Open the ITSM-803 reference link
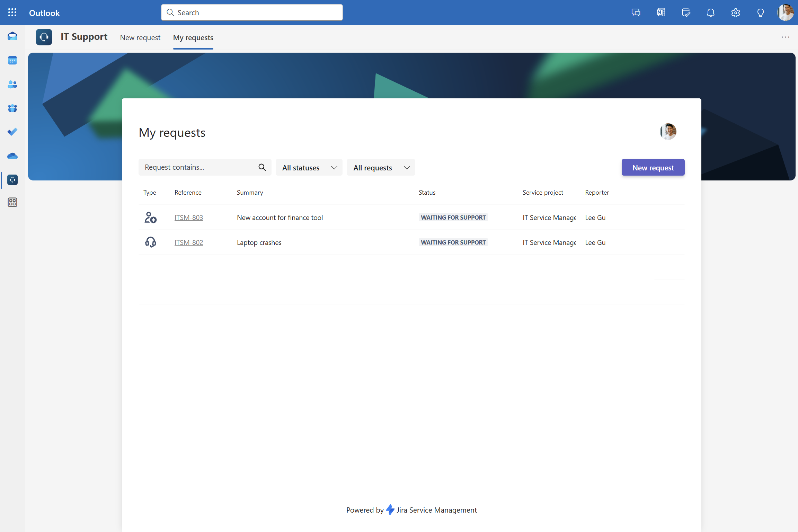Viewport: 798px width, 532px height. click(x=189, y=218)
